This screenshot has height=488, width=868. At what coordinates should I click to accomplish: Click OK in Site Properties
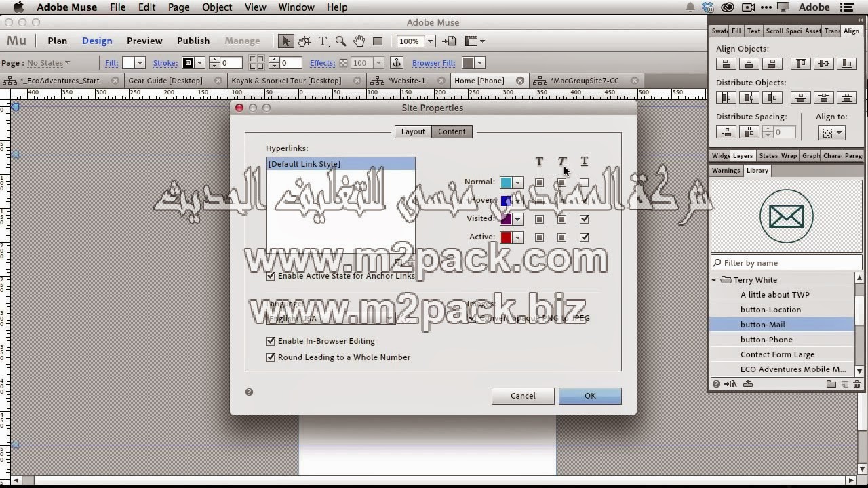(590, 396)
